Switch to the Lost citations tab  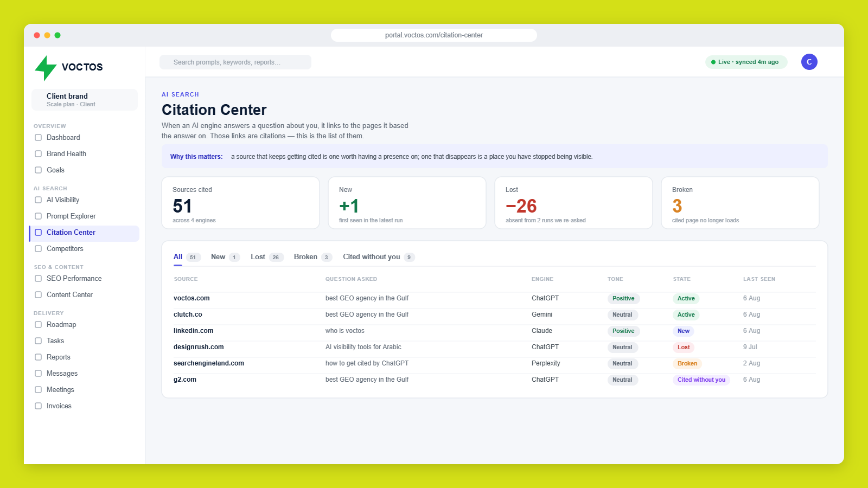[x=267, y=257]
